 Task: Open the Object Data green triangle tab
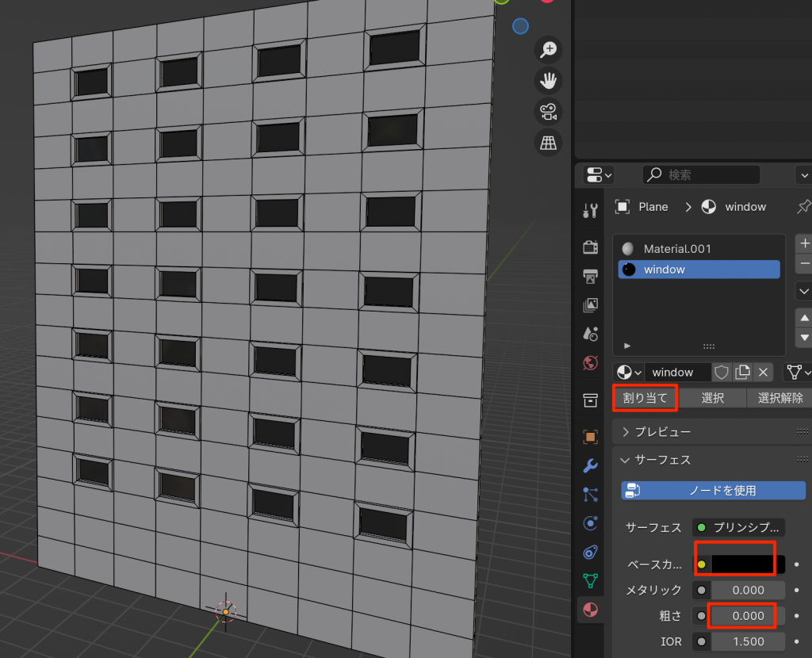[x=590, y=580]
